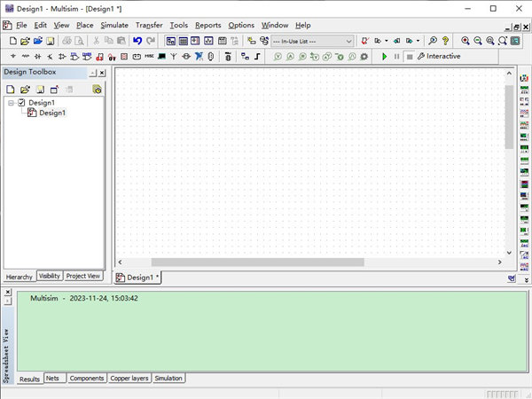
Task: Click the Undo arrow in the toolbar
Action: pos(137,41)
